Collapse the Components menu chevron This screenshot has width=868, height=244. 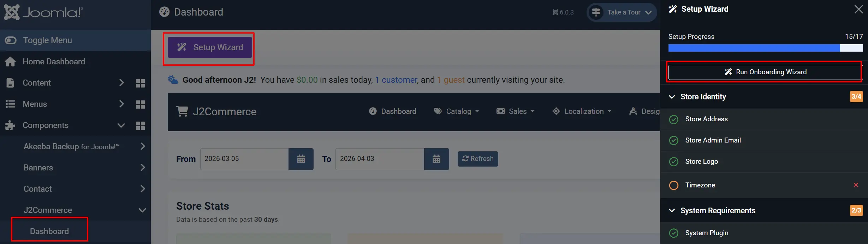[121, 125]
